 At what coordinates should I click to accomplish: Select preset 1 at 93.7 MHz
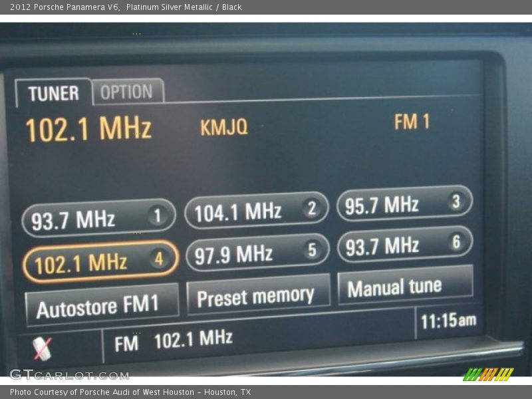(98, 217)
